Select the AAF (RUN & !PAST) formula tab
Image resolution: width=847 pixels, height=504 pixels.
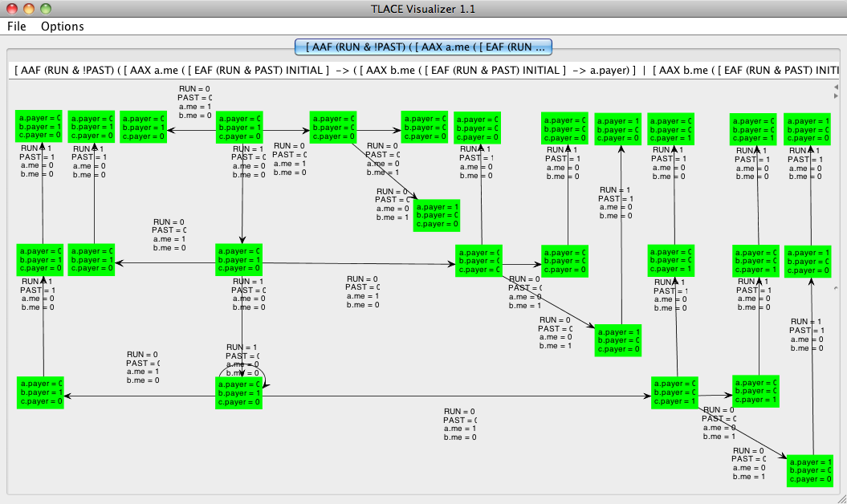click(424, 47)
